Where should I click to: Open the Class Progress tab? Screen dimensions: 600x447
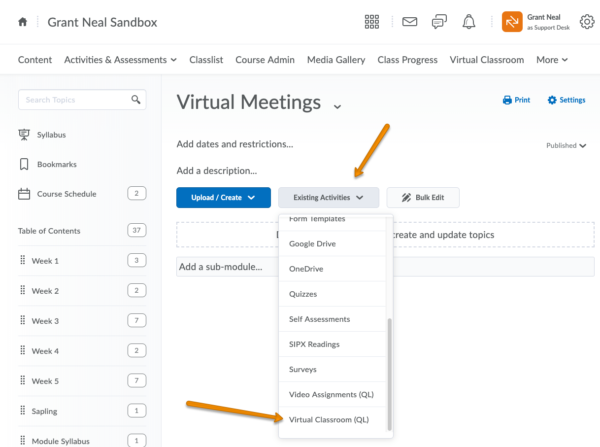click(407, 60)
